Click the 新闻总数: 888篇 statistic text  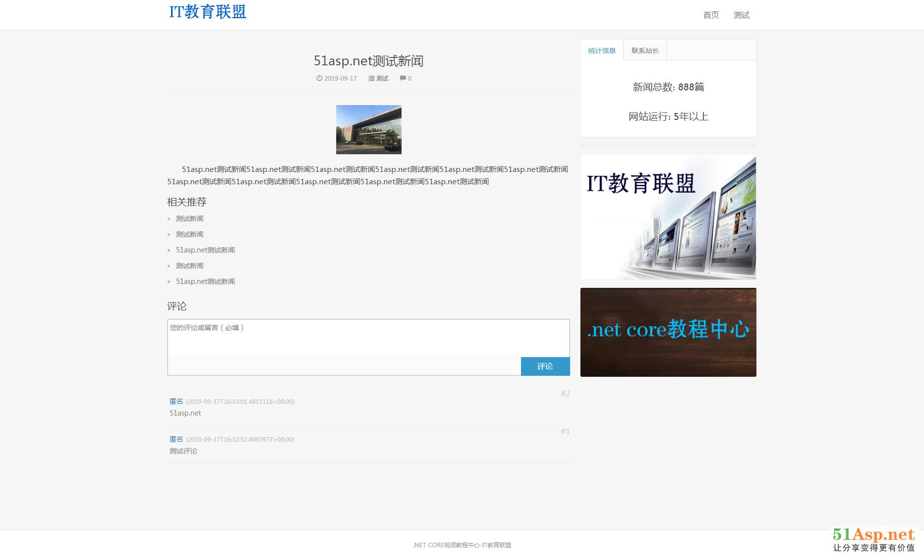tap(668, 87)
